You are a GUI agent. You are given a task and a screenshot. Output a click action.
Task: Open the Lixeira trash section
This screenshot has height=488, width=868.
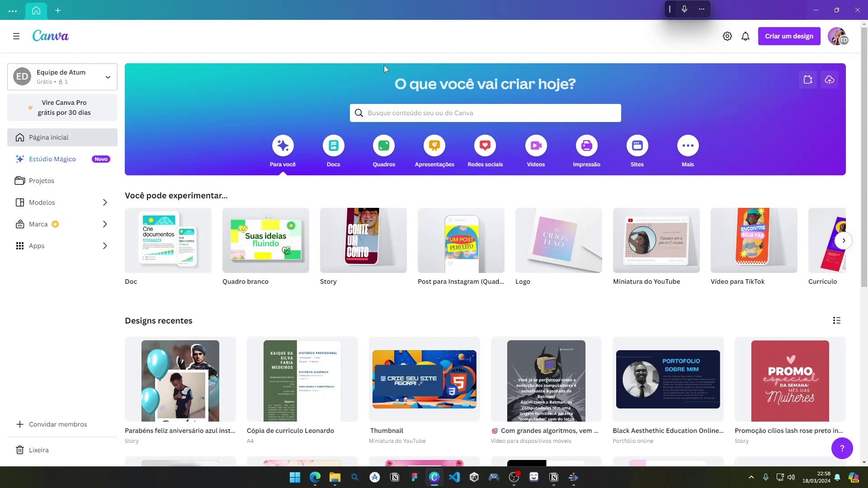tap(39, 450)
